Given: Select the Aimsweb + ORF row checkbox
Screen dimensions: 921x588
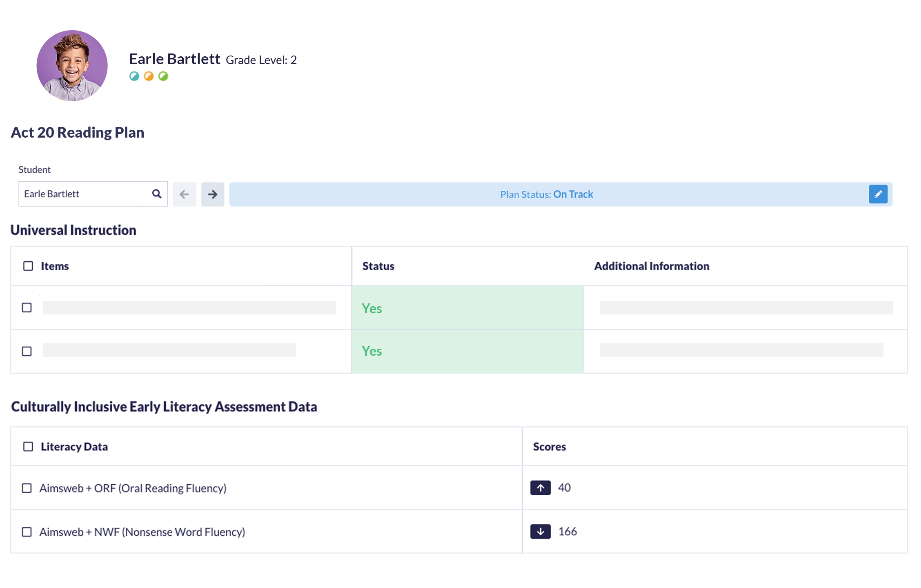Looking at the screenshot, I should [x=27, y=488].
